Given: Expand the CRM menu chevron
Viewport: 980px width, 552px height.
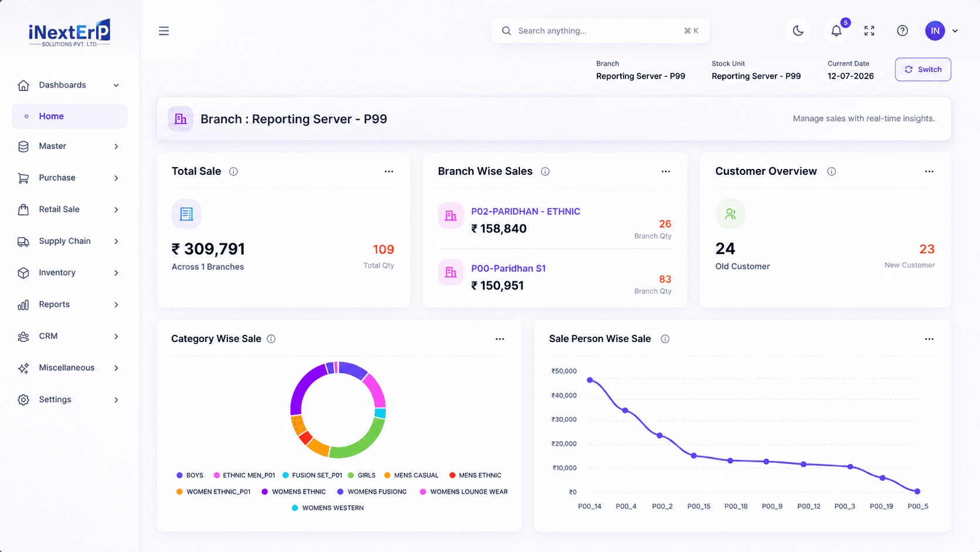Looking at the screenshot, I should [116, 336].
